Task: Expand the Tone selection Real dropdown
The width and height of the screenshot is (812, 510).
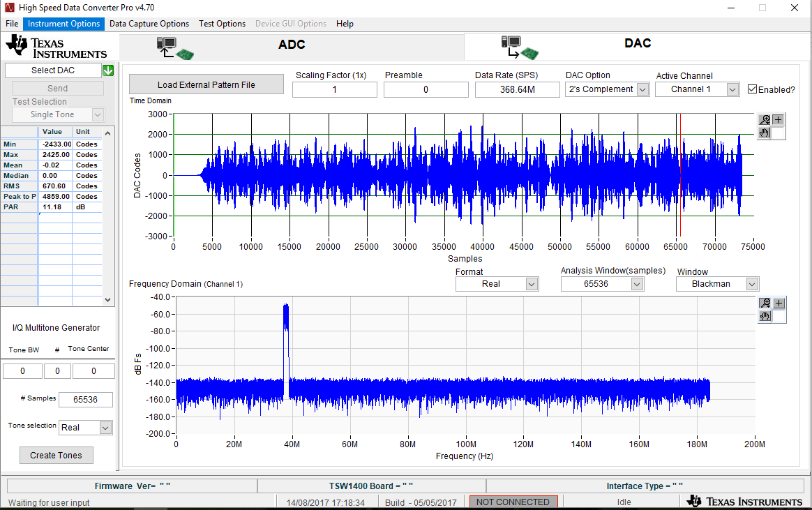Action: click(105, 428)
